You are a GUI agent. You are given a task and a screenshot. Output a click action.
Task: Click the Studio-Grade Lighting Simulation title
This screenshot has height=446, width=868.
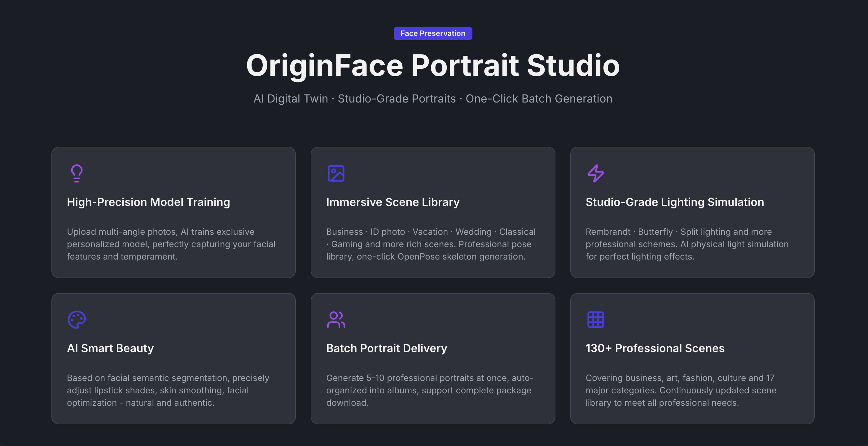[x=675, y=202]
